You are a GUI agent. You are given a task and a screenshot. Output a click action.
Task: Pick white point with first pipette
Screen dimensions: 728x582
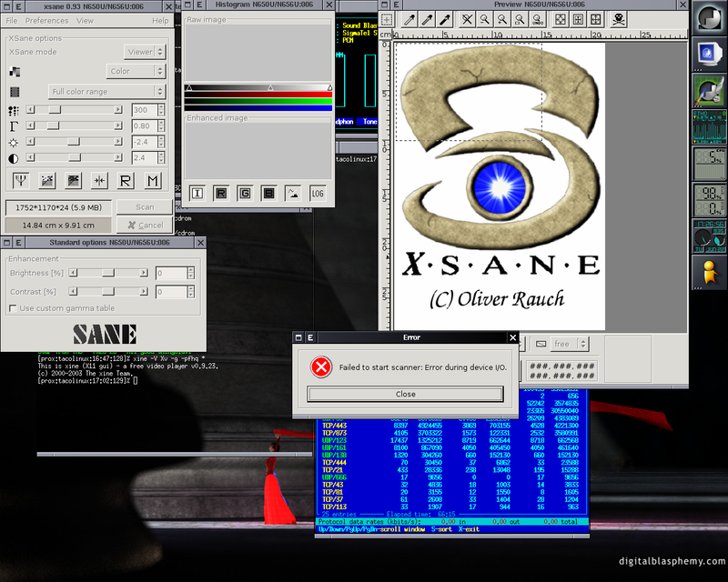pos(409,19)
